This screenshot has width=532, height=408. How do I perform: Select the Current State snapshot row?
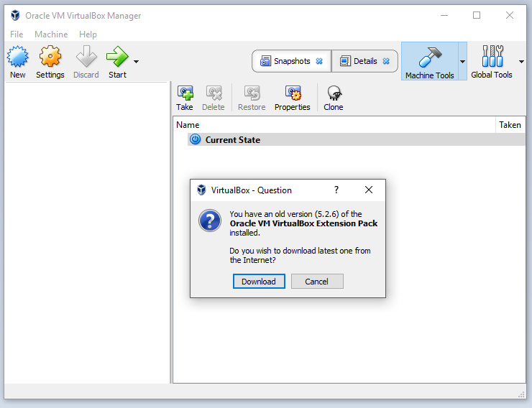pos(232,140)
